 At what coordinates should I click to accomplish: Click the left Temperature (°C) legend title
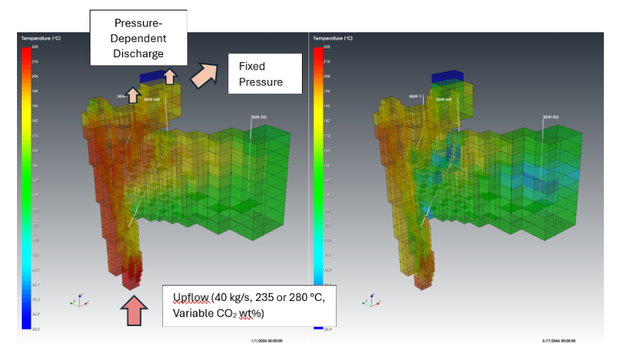click(41, 38)
